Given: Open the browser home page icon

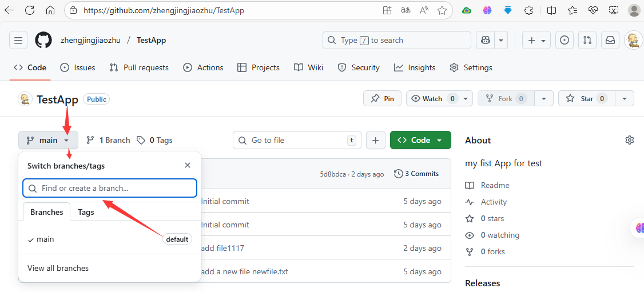Looking at the screenshot, I should pos(50,10).
